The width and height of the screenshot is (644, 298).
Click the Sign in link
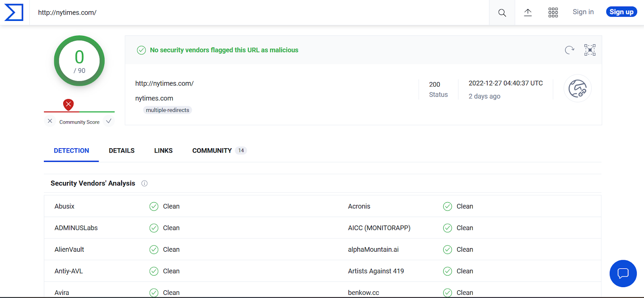(x=583, y=12)
